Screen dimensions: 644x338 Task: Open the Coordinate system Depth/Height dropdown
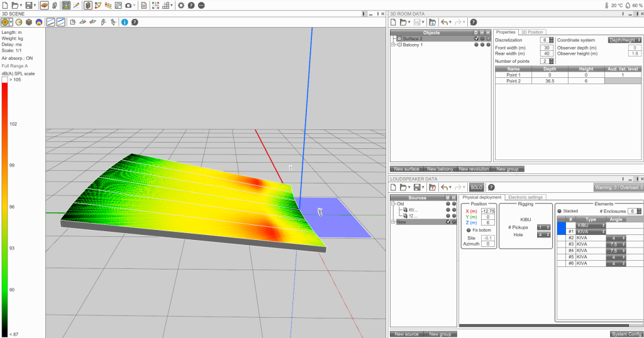[625, 40]
